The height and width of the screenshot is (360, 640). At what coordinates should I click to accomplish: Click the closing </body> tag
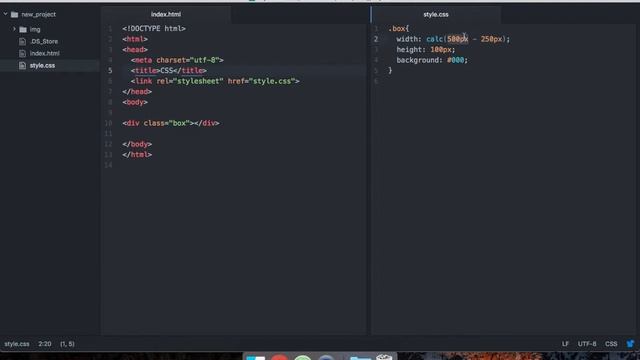pos(137,144)
